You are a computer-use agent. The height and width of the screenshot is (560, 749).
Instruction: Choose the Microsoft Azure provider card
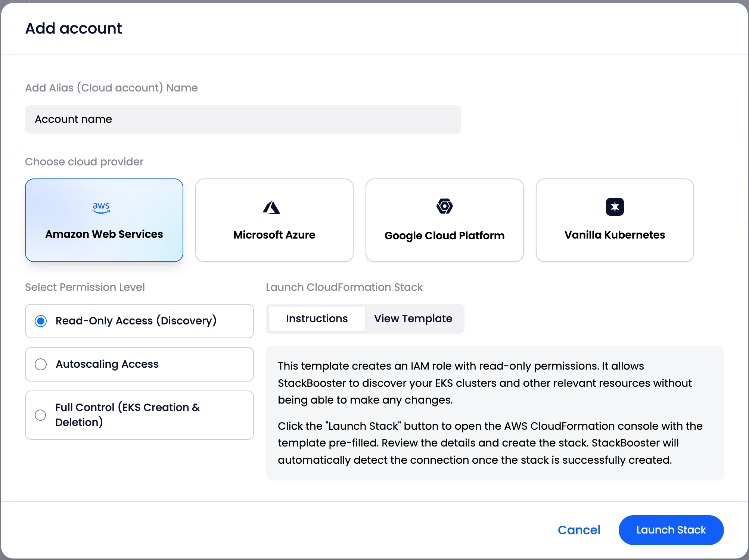(274, 220)
